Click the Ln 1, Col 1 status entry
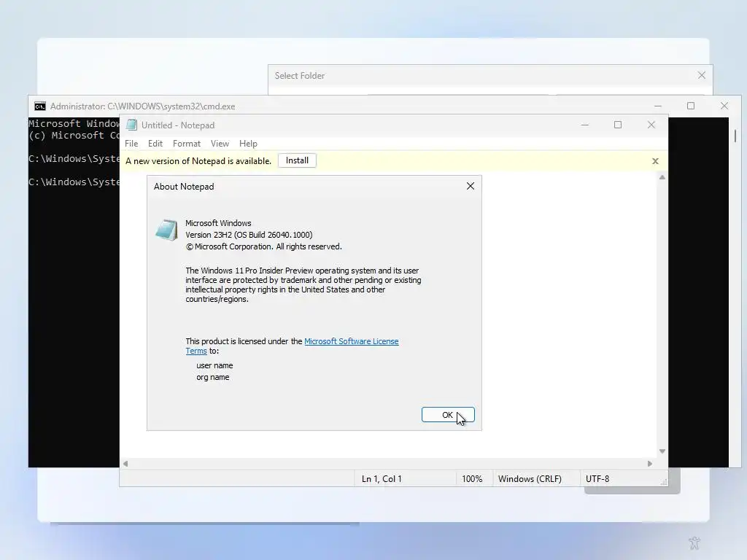Image resolution: width=747 pixels, height=560 pixels. [x=382, y=479]
